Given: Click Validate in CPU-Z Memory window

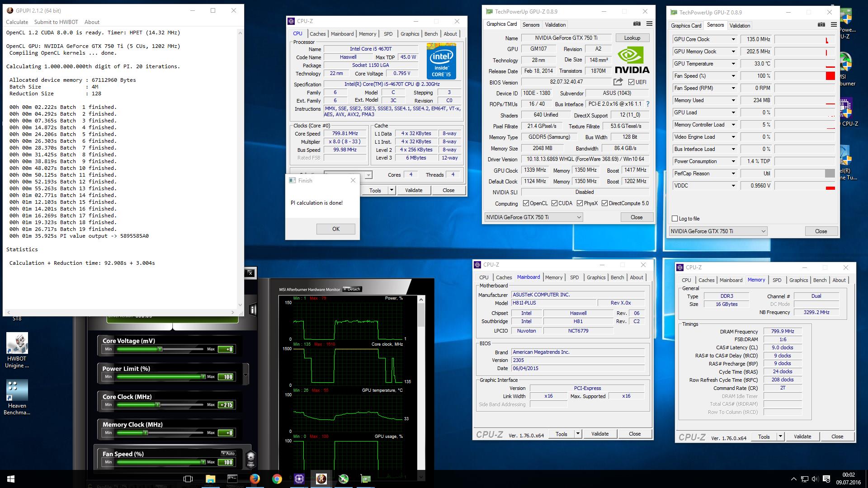Looking at the screenshot, I should (802, 436).
